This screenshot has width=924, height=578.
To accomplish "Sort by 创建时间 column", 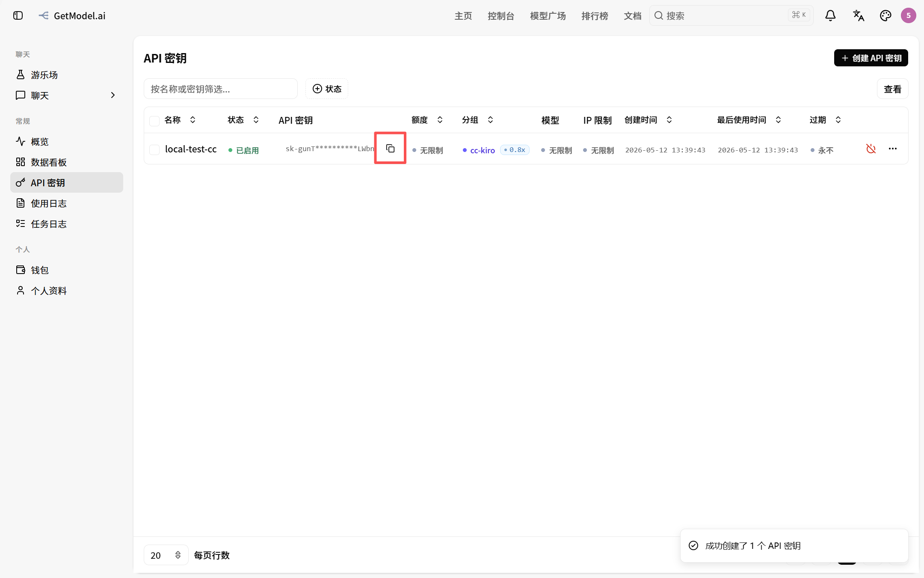I will (649, 120).
